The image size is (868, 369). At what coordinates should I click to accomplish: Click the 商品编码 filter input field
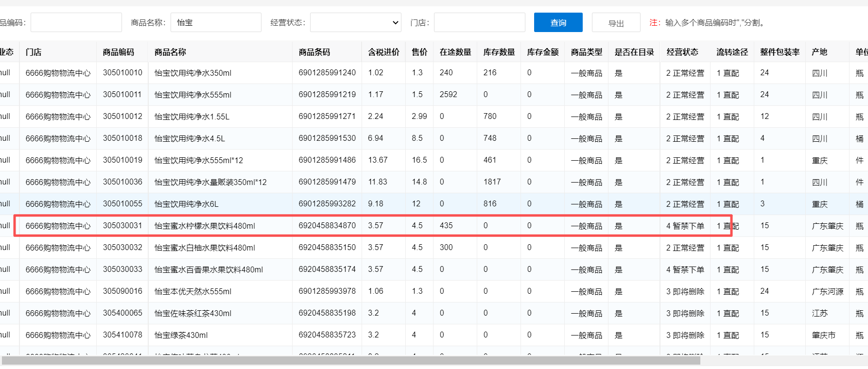point(76,23)
